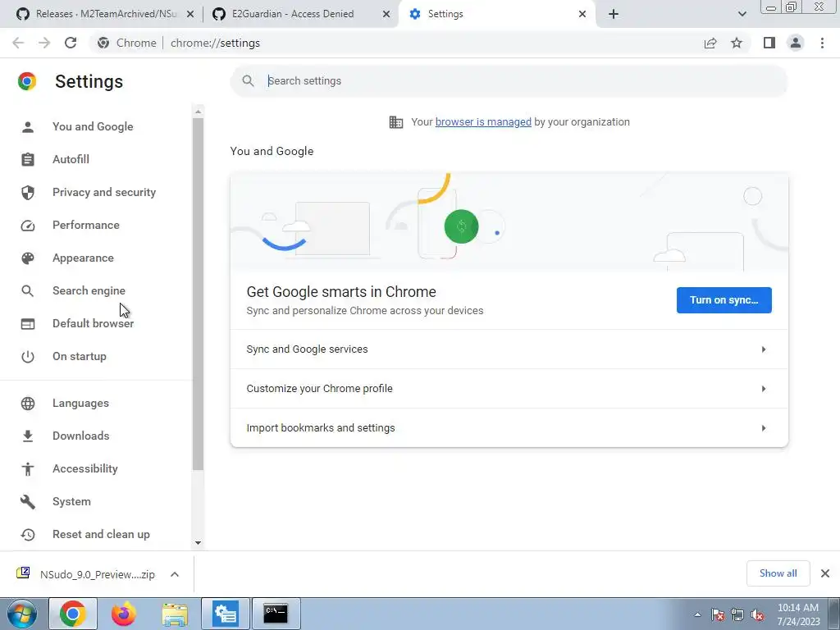This screenshot has height=630, width=840.
Task: Open Languages globe icon
Action: pos(28,404)
